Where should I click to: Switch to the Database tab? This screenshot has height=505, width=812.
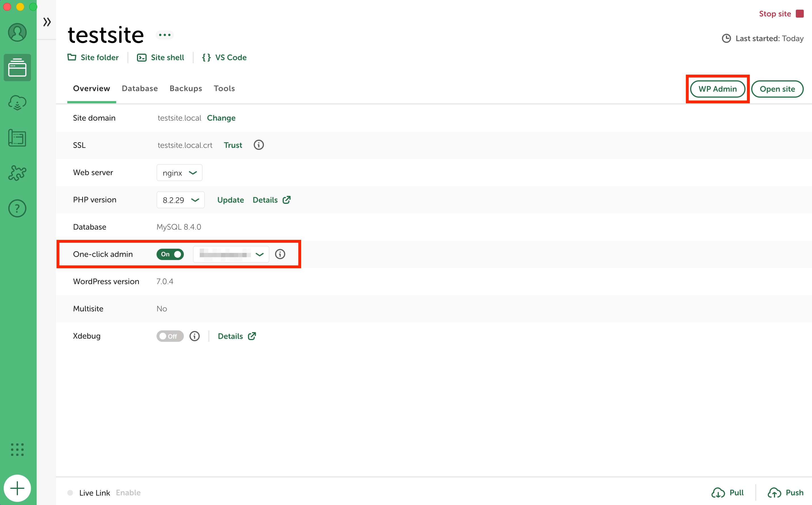pyautogui.click(x=140, y=89)
